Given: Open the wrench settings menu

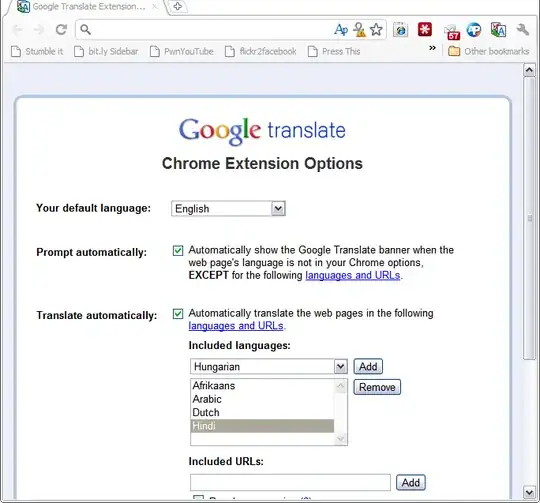Looking at the screenshot, I should point(523,30).
